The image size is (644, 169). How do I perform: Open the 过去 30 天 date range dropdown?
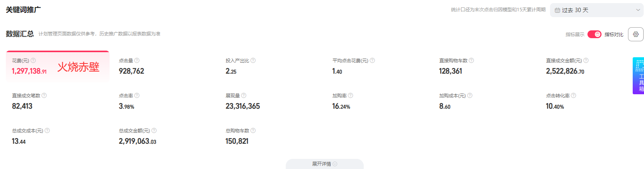[x=597, y=10]
